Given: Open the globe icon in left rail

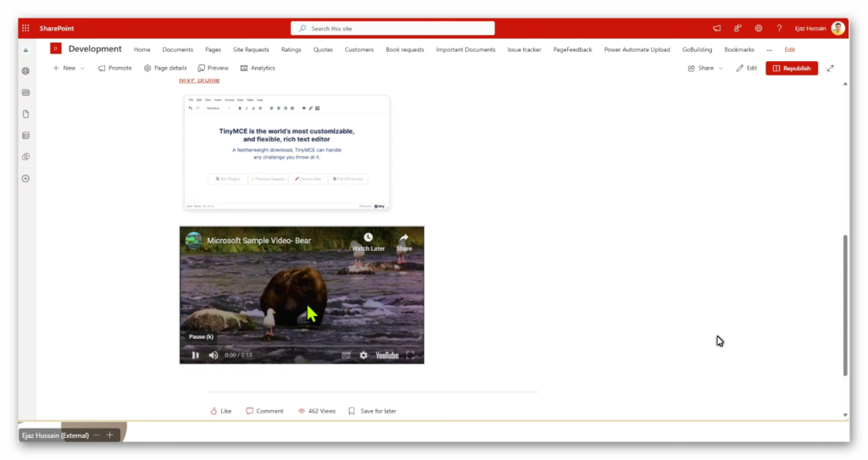Looking at the screenshot, I should (25, 71).
